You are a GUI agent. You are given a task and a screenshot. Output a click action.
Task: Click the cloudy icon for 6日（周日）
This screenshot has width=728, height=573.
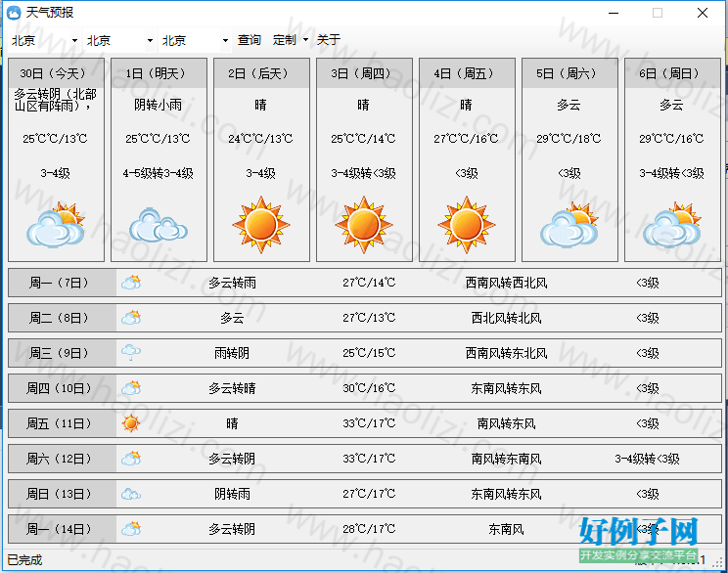(x=672, y=225)
